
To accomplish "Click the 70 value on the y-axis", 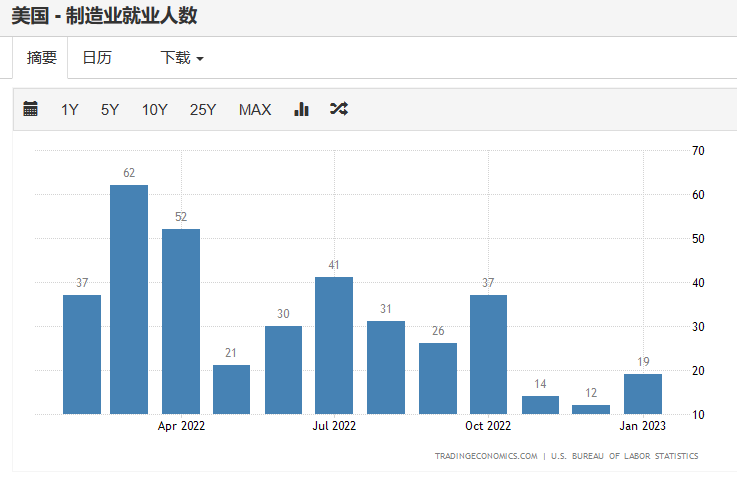I will pyautogui.click(x=698, y=151).
